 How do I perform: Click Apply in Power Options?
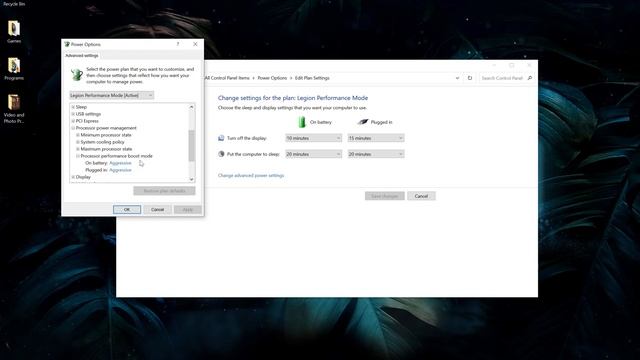[x=188, y=209]
